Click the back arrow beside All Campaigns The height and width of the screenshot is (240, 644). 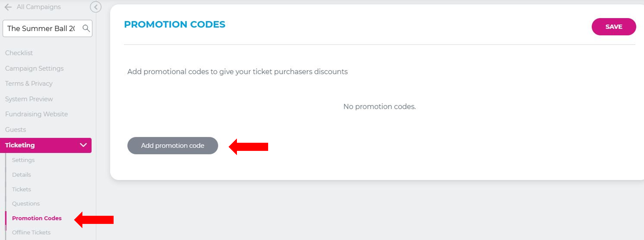coord(8,7)
